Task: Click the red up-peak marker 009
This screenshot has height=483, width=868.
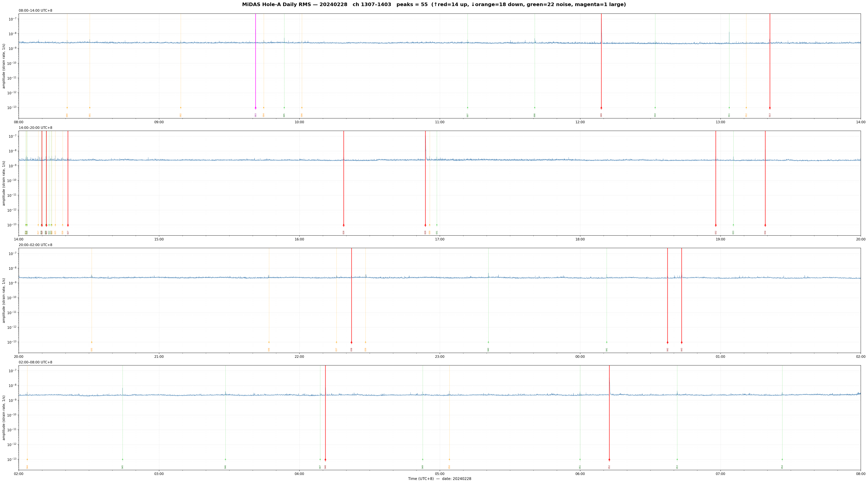Action: tap(601, 108)
